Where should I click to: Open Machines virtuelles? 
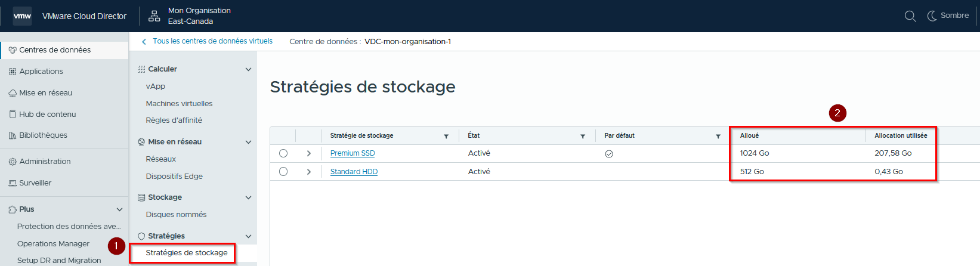click(x=179, y=104)
